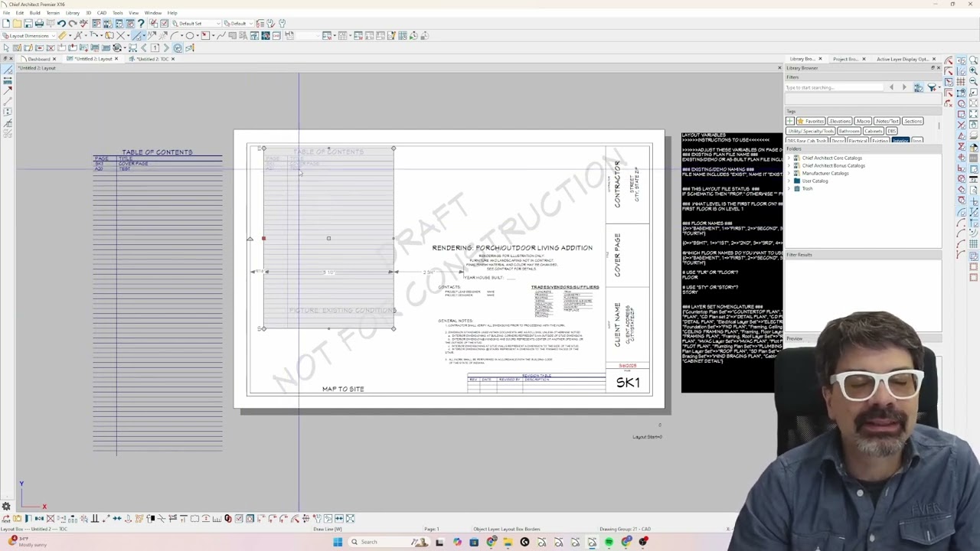Viewport: 980px width, 551px height.
Task: Toggle the Angle Snaps icon in right toolbar
Action: coord(962,70)
